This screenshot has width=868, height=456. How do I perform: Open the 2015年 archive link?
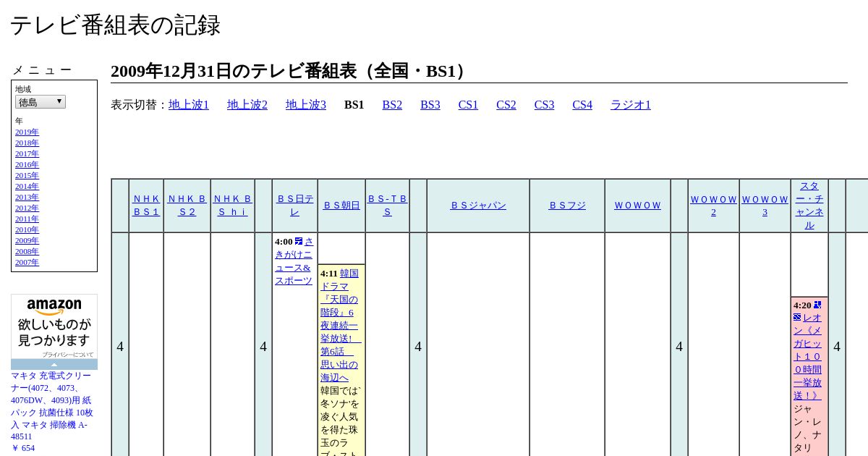click(x=27, y=176)
